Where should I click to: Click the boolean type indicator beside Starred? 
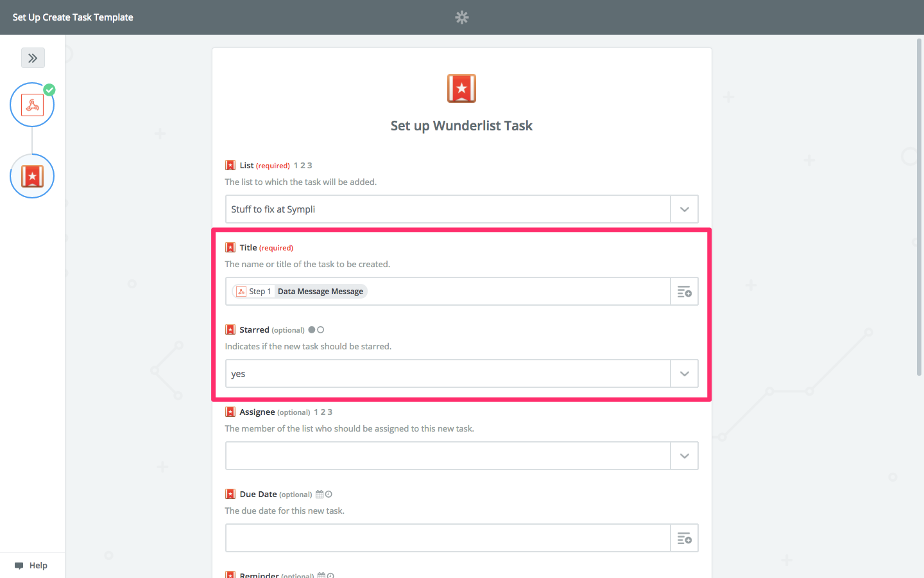tap(316, 330)
